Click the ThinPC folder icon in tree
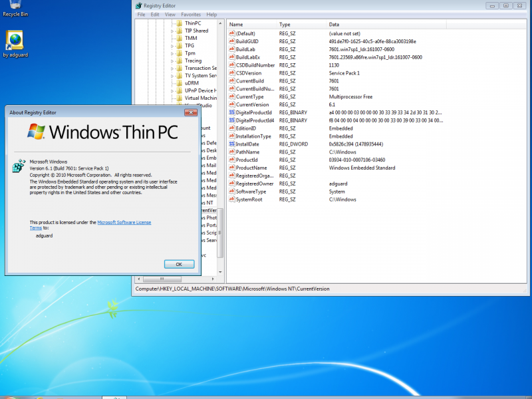The image size is (532, 399). pos(179,23)
